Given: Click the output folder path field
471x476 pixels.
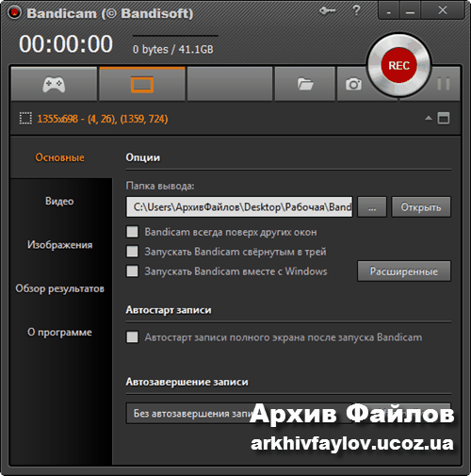Looking at the screenshot, I should pyautogui.click(x=239, y=206).
